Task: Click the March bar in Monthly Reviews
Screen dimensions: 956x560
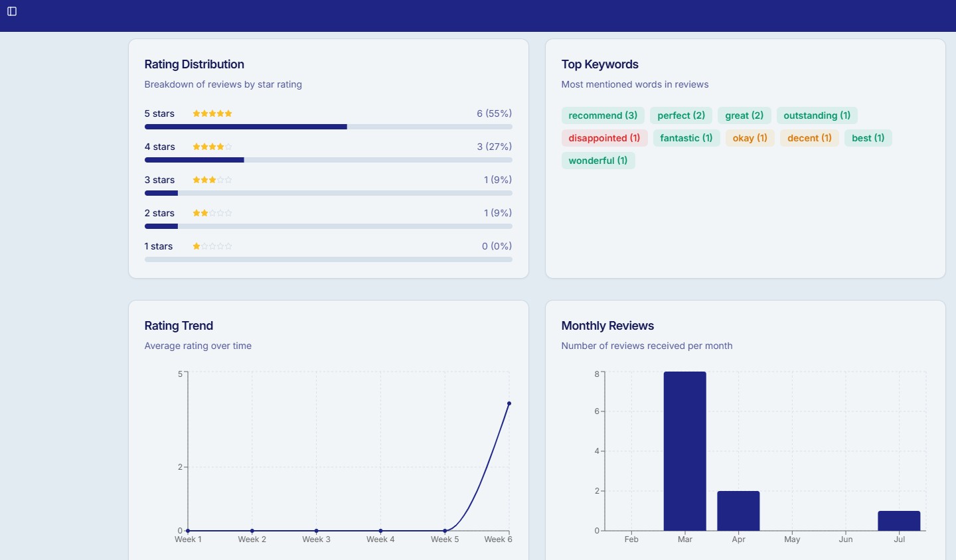Action: [x=685, y=451]
